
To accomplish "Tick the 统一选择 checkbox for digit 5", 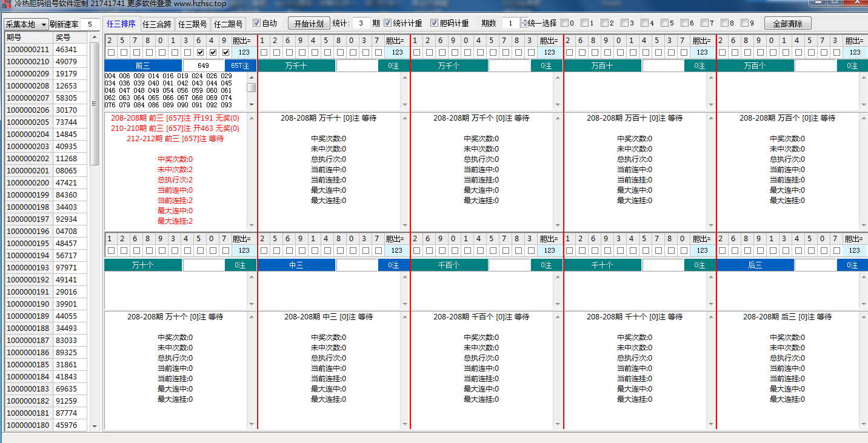I will click(664, 24).
